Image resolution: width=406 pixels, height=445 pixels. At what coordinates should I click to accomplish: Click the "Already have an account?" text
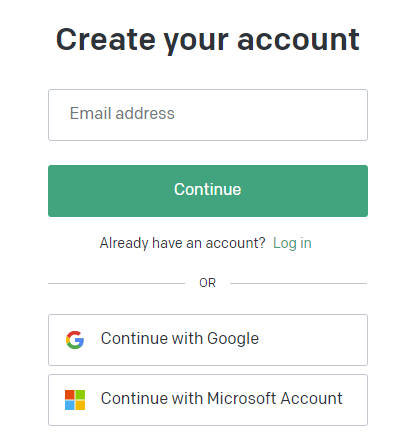[182, 243]
